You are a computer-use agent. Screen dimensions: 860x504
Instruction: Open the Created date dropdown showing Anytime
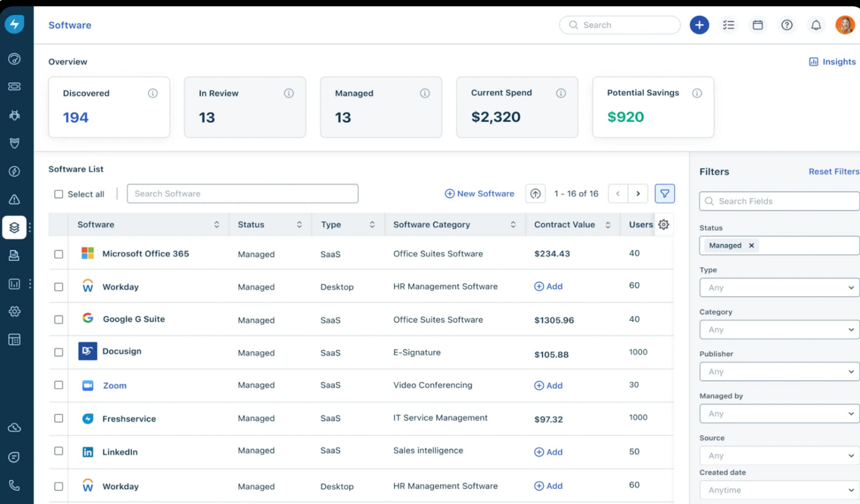[x=779, y=490]
